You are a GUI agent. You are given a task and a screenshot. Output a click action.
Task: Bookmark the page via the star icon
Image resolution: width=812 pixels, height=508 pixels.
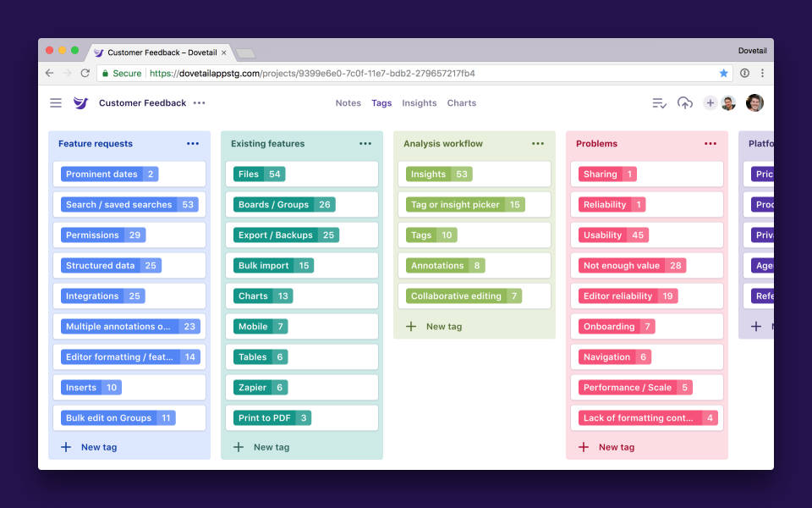point(724,74)
